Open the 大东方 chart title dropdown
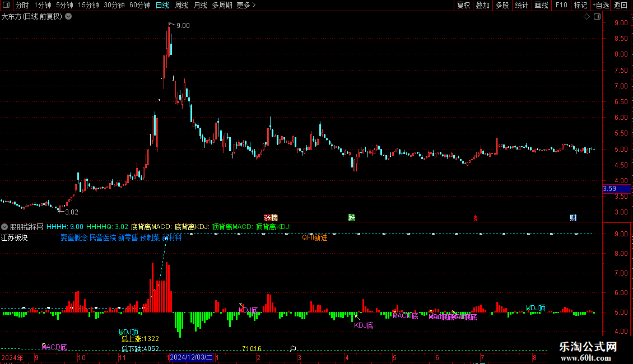This screenshot has height=364, width=633. click(69, 17)
